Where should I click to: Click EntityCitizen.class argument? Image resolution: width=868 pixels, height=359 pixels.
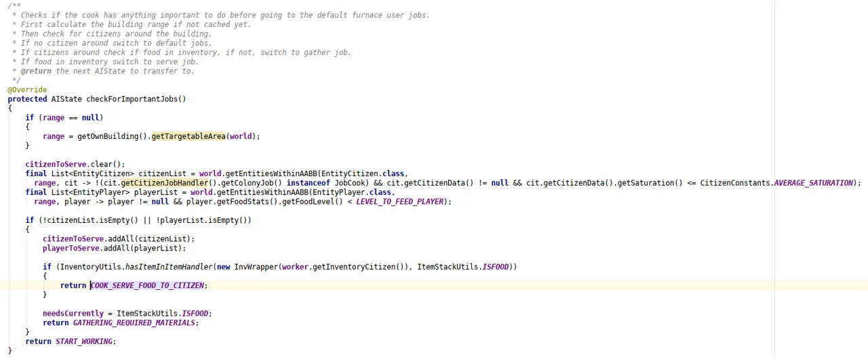(363, 173)
